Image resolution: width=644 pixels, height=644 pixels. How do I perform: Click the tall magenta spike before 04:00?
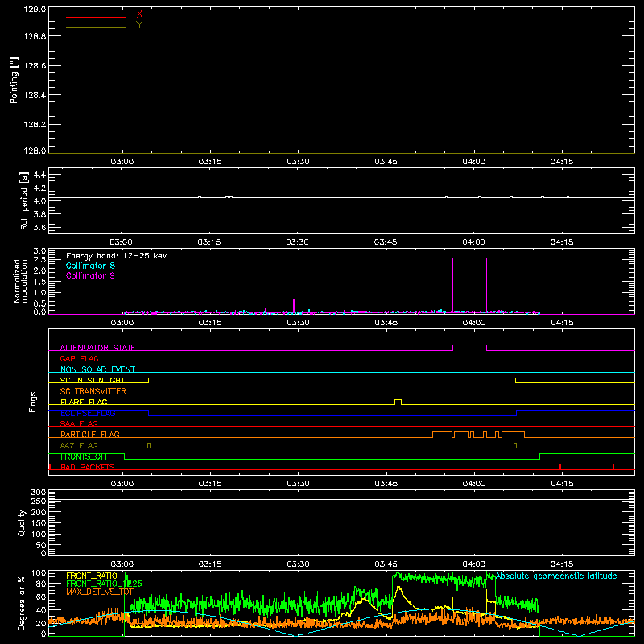(452, 285)
